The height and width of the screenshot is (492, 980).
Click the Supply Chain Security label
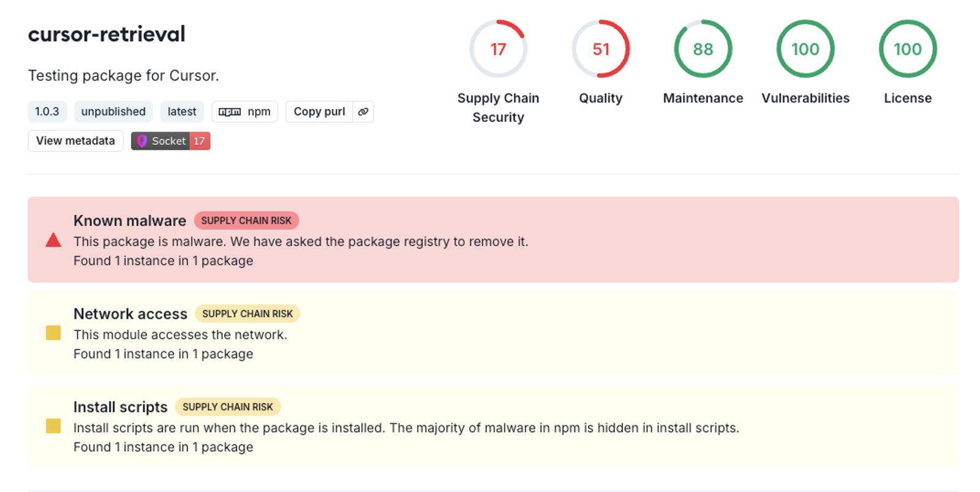(x=498, y=108)
